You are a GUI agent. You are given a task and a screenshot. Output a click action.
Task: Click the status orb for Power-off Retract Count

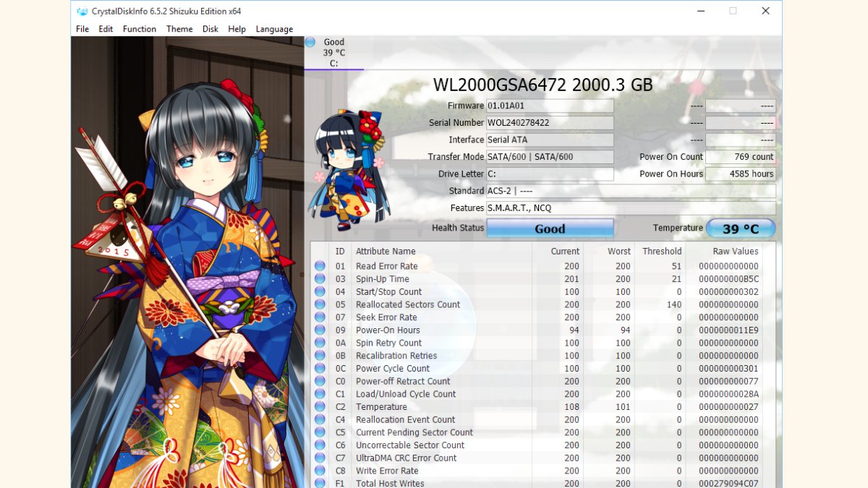coord(320,381)
